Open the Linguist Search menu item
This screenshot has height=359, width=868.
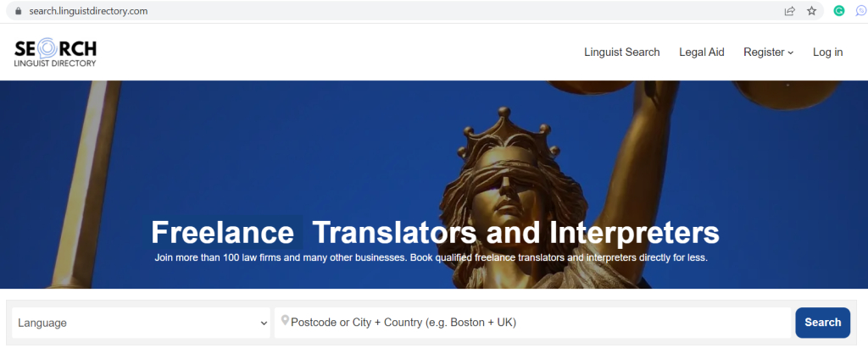click(621, 52)
